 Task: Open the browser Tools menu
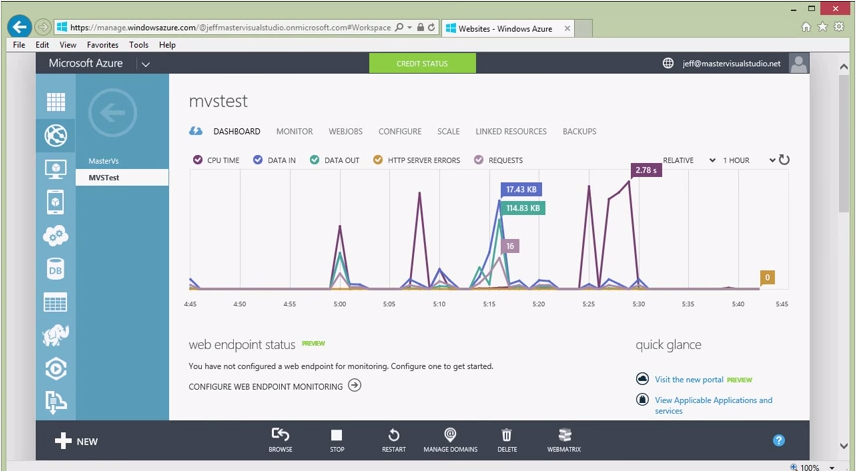tap(139, 45)
